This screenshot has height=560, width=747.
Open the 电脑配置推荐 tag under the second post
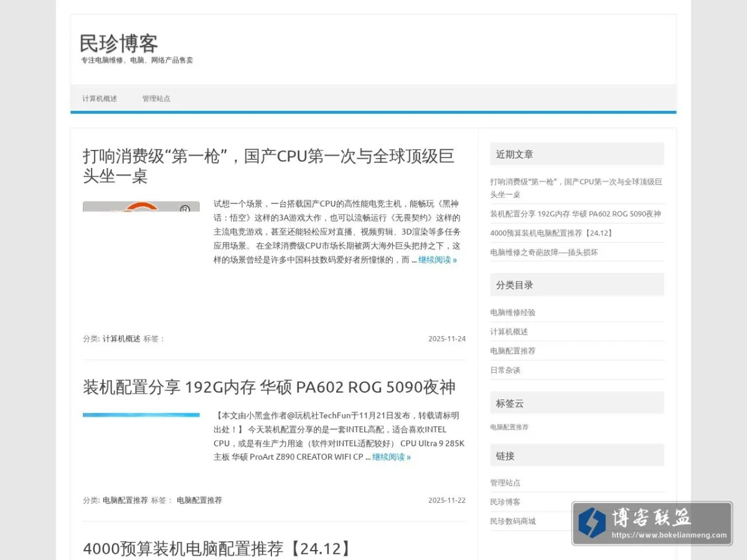199,500
